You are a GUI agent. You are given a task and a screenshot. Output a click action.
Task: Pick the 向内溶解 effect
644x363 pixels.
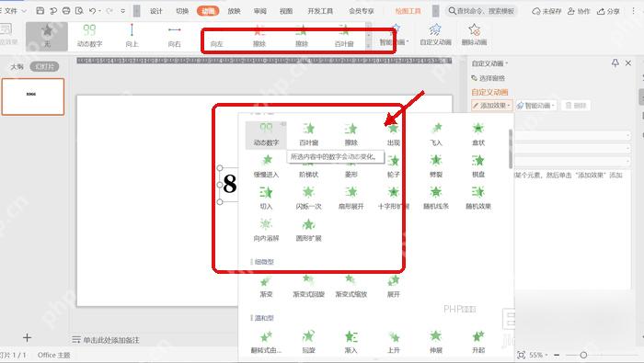click(266, 230)
